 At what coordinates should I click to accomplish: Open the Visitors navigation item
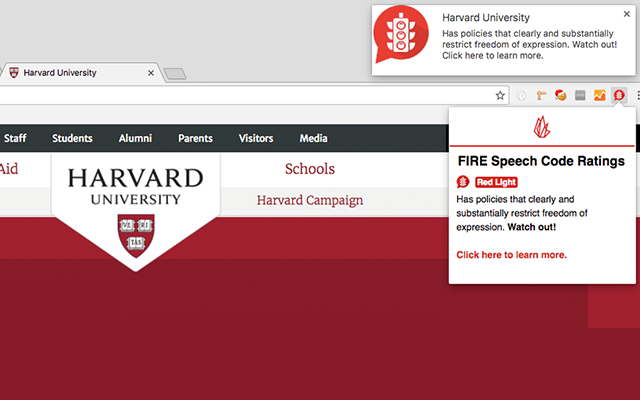(256, 138)
